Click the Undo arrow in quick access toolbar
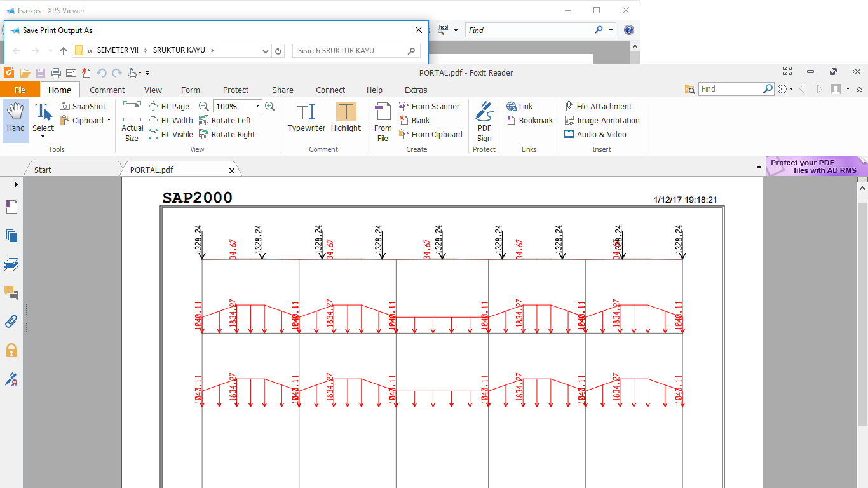868x488 pixels. [102, 73]
